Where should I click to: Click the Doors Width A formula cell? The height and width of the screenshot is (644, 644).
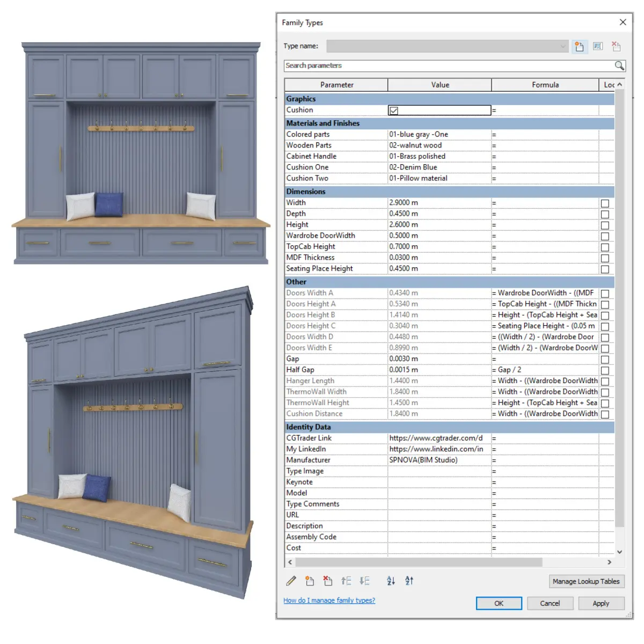[545, 292]
